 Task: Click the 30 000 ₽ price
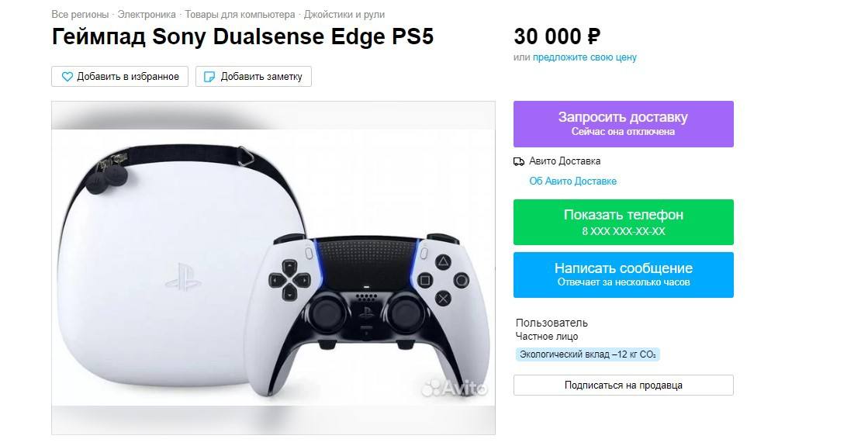[556, 36]
